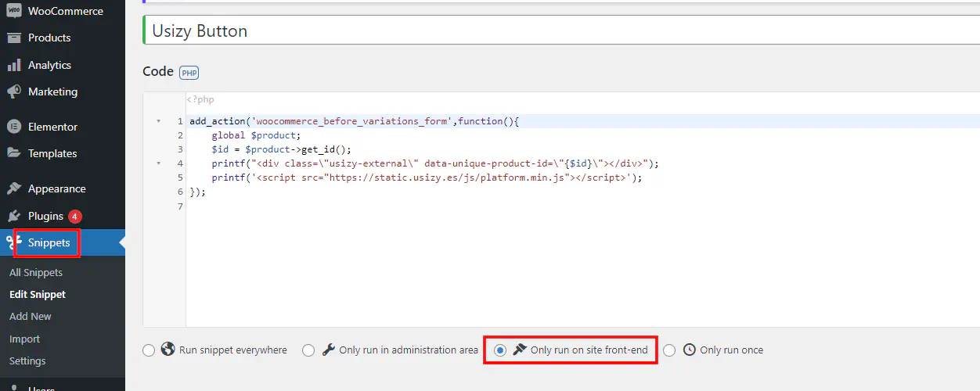
Task: Collapse the code fold arrow at line 1
Action: [x=159, y=122]
